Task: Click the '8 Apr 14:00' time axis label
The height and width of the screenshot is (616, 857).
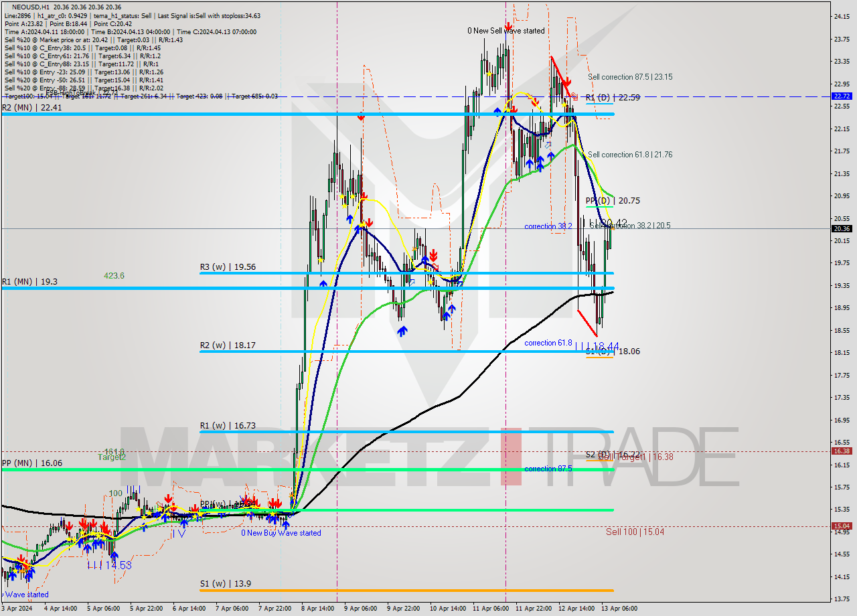Action: pyautogui.click(x=318, y=609)
